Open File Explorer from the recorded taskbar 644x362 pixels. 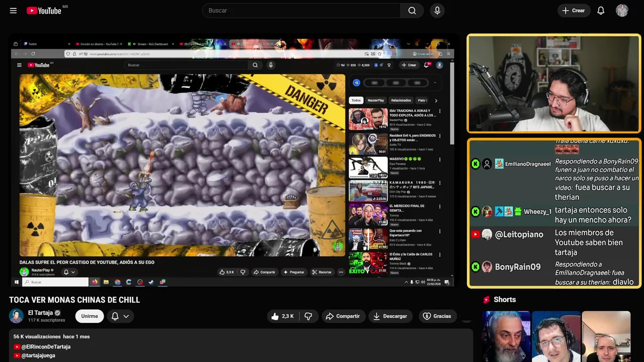click(106, 282)
